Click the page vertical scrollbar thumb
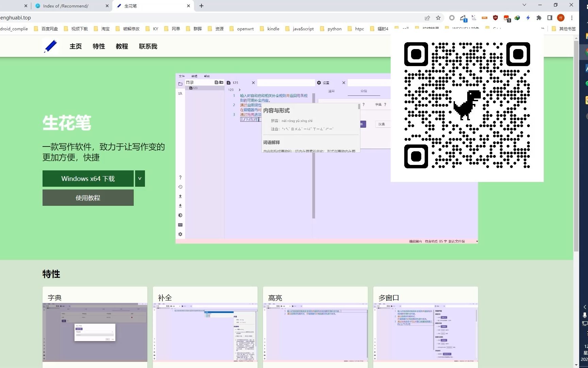Screen dimensions: 588x368 click(x=576, y=147)
